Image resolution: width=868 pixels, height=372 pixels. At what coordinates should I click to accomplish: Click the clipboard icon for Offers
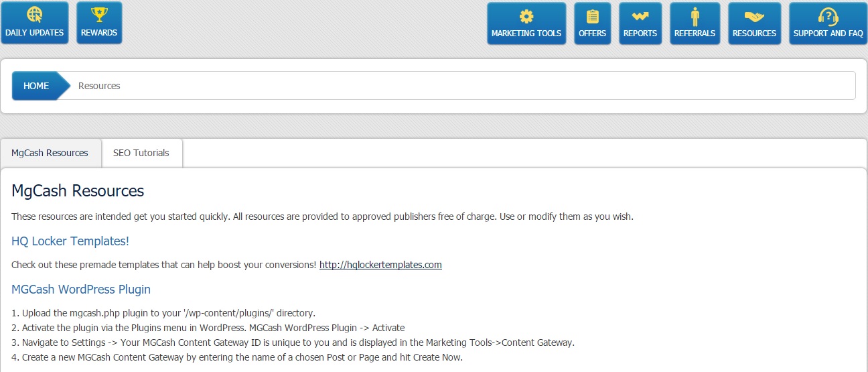tap(592, 16)
